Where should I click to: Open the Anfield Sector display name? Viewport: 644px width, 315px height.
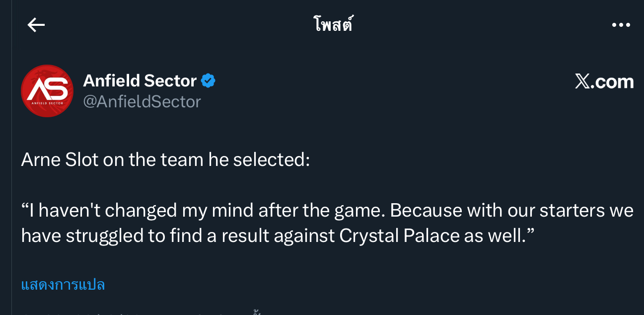pyautogui.click(x=140, y=80)
